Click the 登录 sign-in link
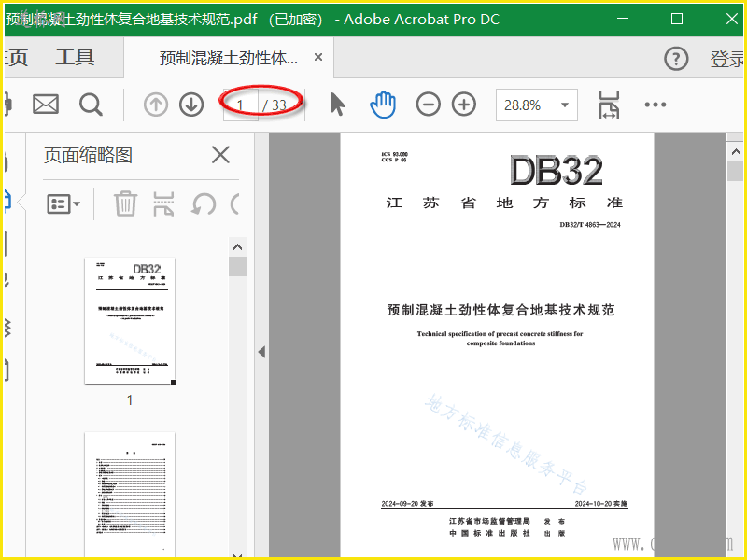 click(727, 59)
